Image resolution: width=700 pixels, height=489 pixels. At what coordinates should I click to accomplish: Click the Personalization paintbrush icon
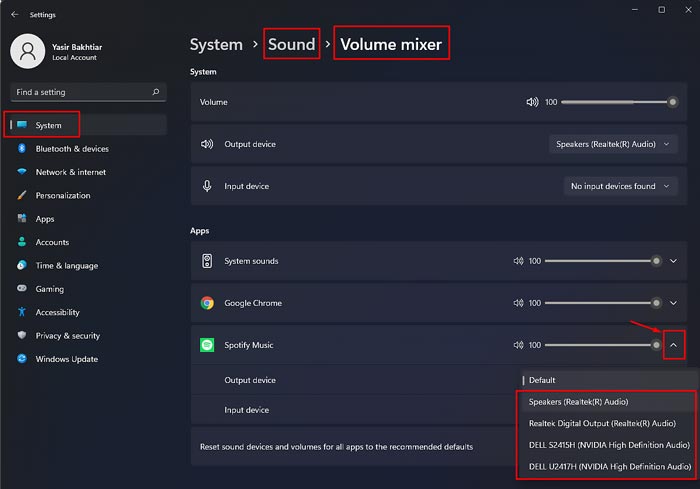22,195
